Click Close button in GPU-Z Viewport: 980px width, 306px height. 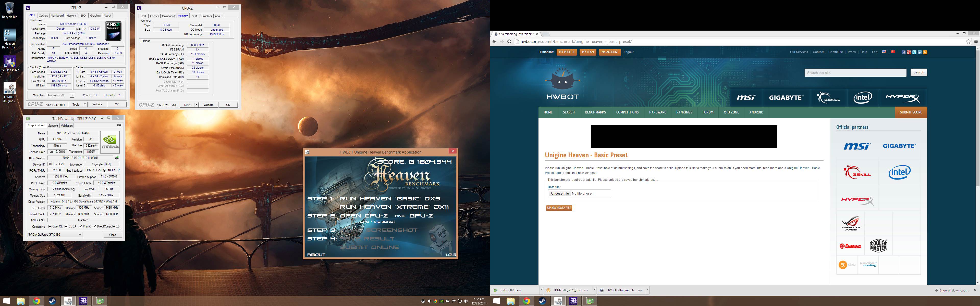click(x=113, y=235)
